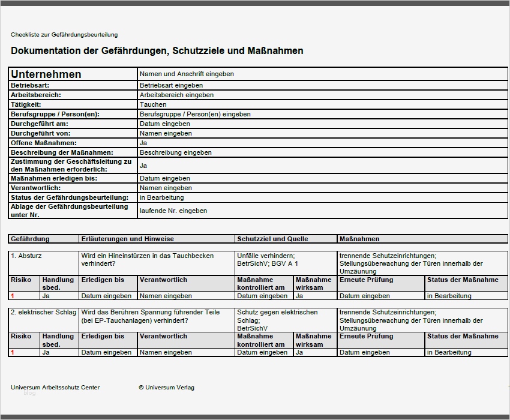Select Ja for Zustimmung der Geschäftsleitung

click(142, 166)
